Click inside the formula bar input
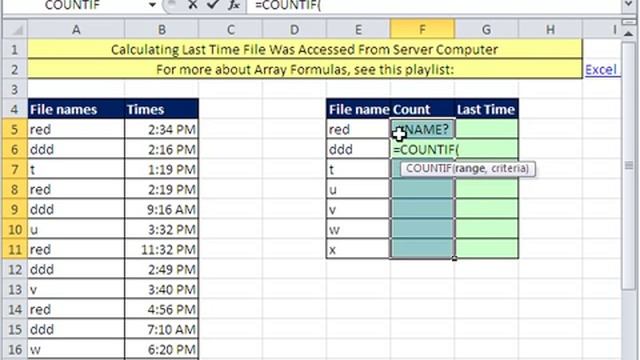The height and width of the screenshot is (360, 640). [x=435, y=5]
